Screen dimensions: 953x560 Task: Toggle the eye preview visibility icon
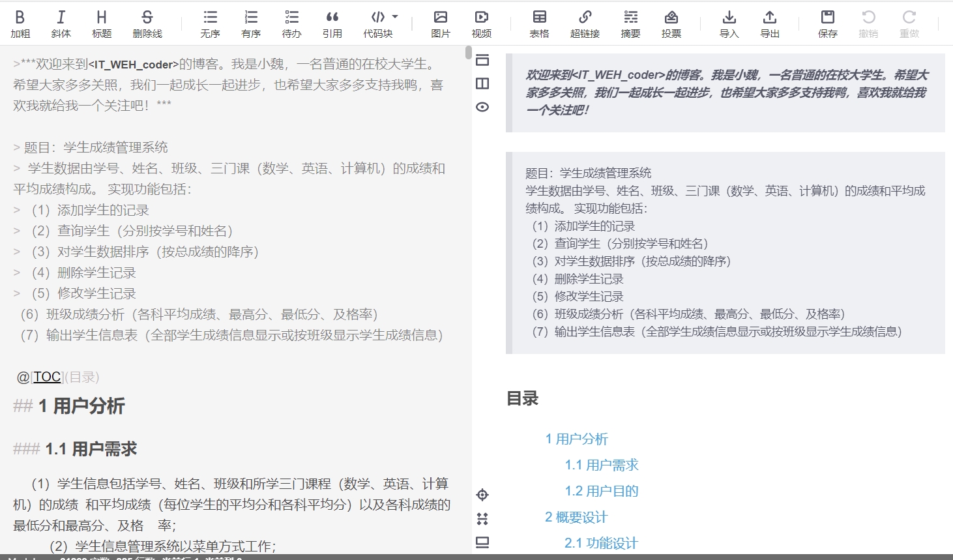coord(482,107)
